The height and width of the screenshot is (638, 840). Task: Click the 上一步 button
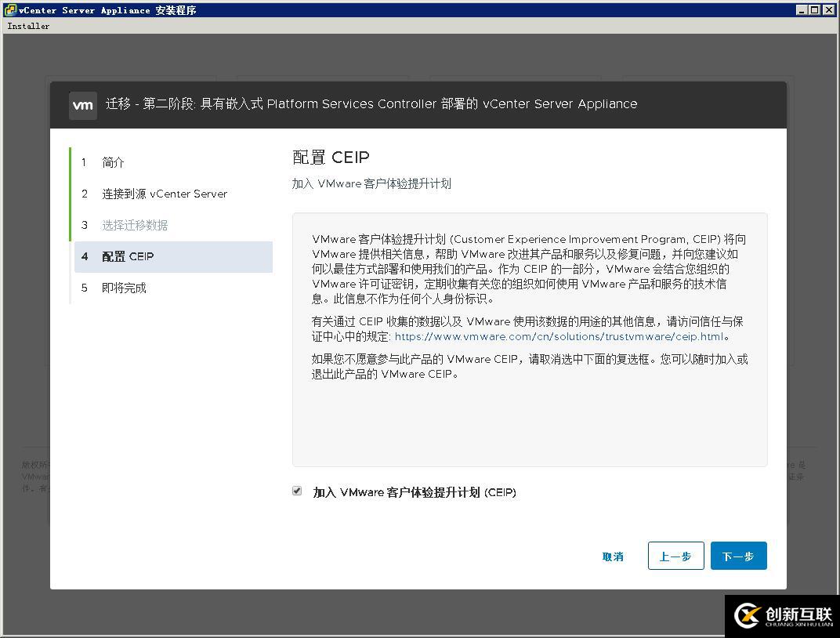point(675,556)
